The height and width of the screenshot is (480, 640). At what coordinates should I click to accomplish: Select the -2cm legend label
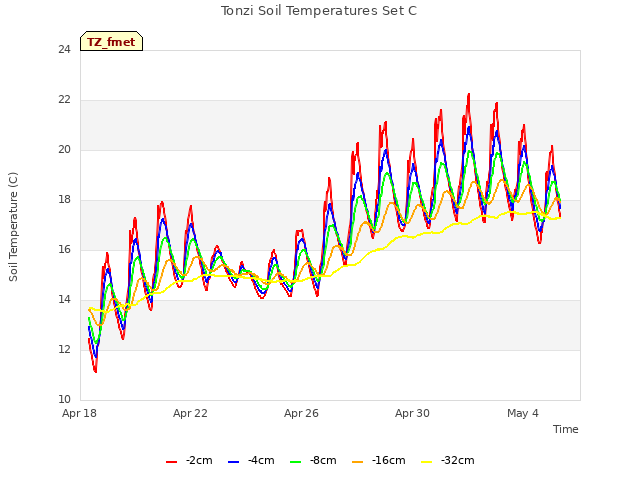coord(199,460)
